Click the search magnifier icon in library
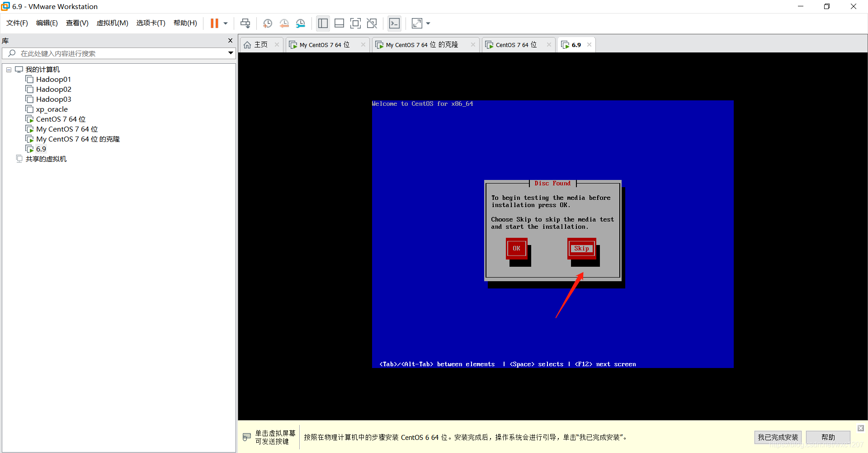868x453 pixels. coord(12,53)
